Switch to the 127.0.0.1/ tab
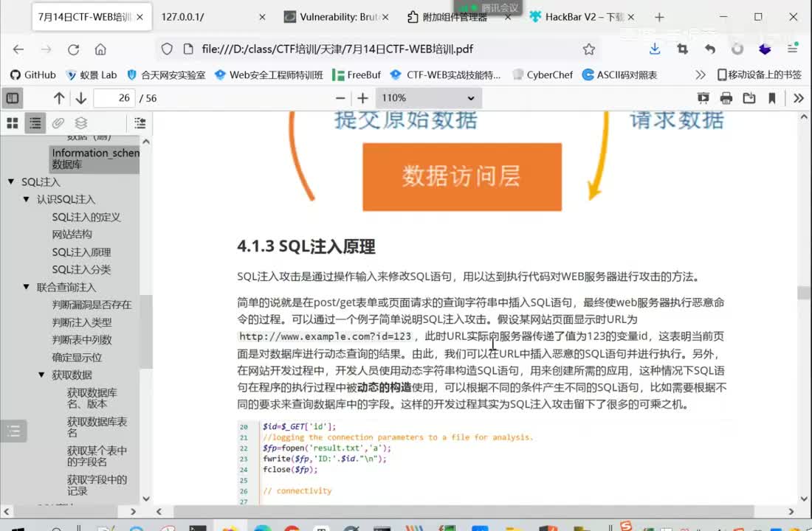812x531 pixels. pos(213,17)
